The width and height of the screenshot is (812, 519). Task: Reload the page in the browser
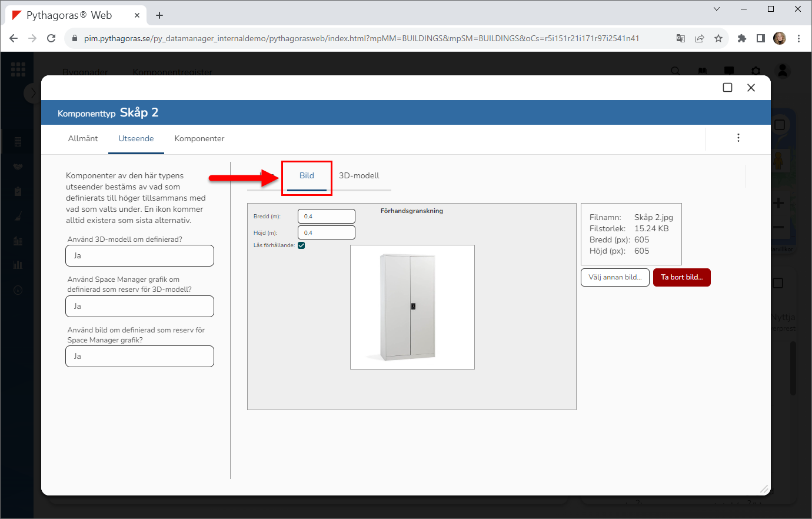(51, 38)
